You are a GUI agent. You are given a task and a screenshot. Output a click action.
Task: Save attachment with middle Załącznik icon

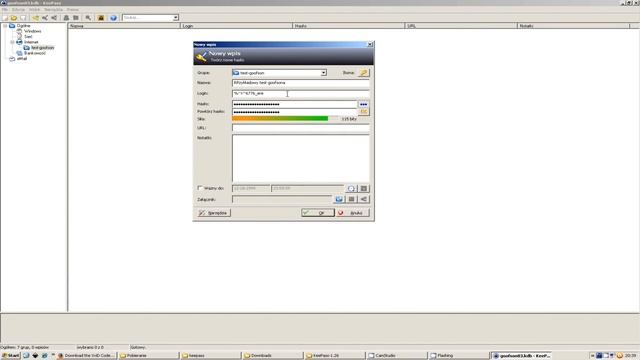click(351, 199)
